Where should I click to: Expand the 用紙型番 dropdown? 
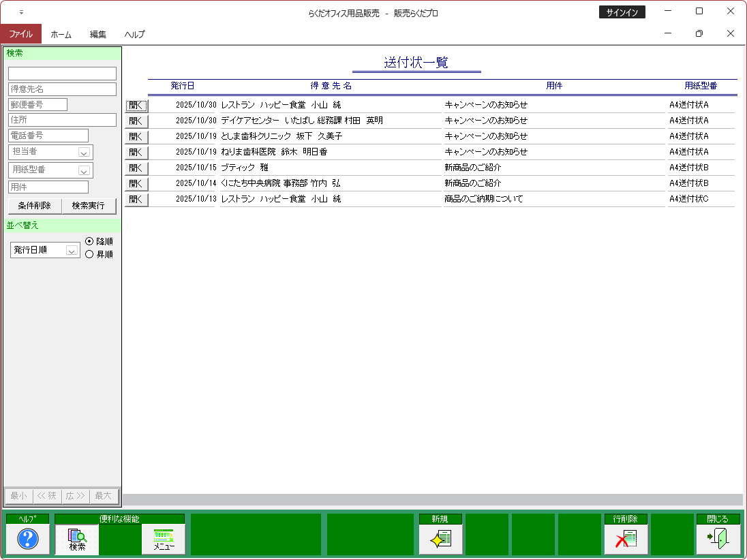click(x=84, y=170)
